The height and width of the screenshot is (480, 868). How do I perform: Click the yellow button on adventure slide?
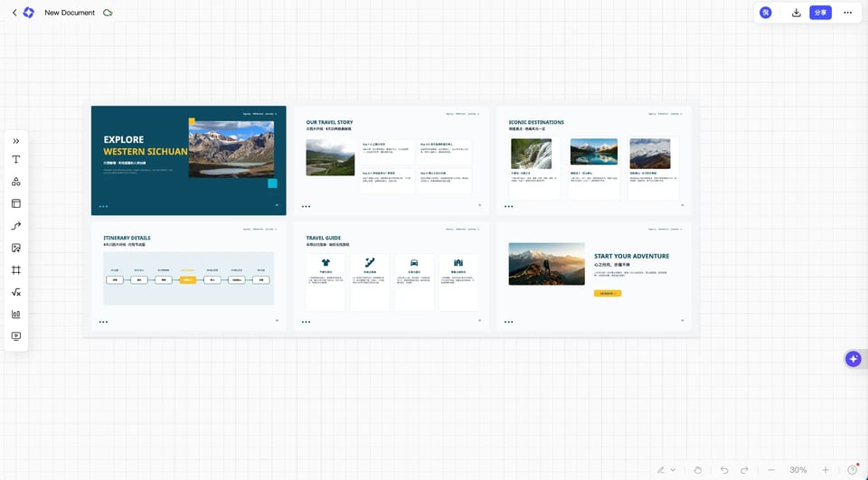(608, 294)
